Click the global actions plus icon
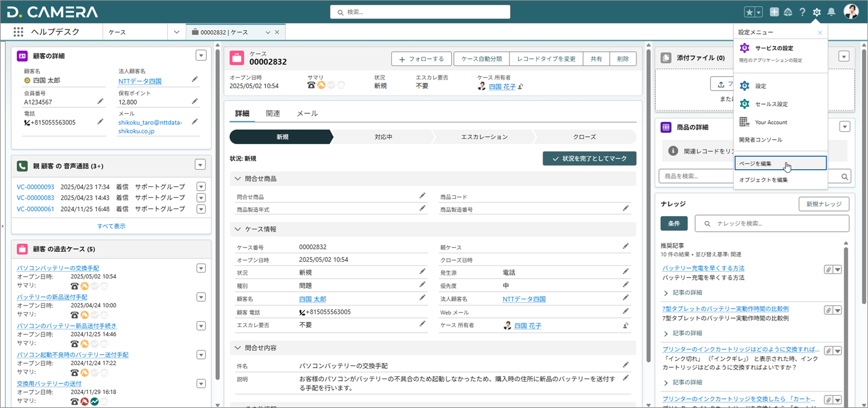The width and height of the screenshot is (868, 408). point(774,12)
